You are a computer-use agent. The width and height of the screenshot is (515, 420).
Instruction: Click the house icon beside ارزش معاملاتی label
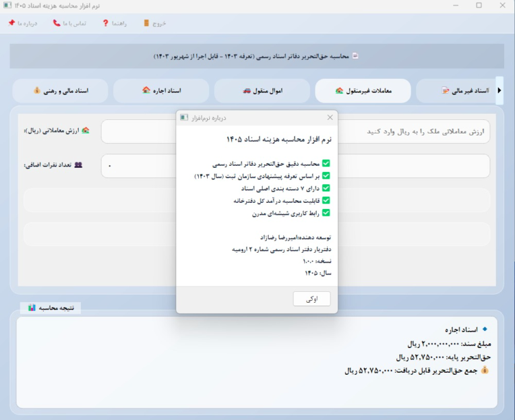click(86, 130)
